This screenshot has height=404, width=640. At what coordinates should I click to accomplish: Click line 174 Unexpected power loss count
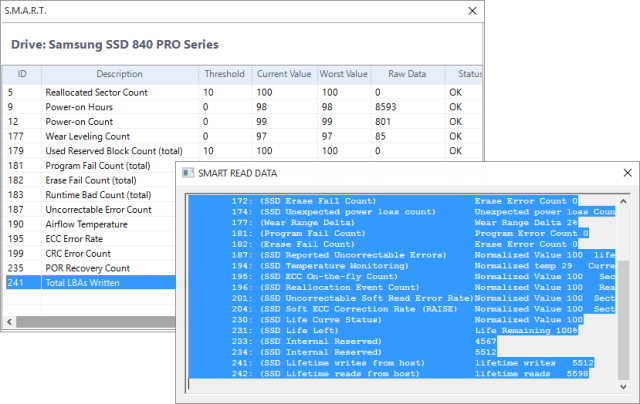coord(423,212)
